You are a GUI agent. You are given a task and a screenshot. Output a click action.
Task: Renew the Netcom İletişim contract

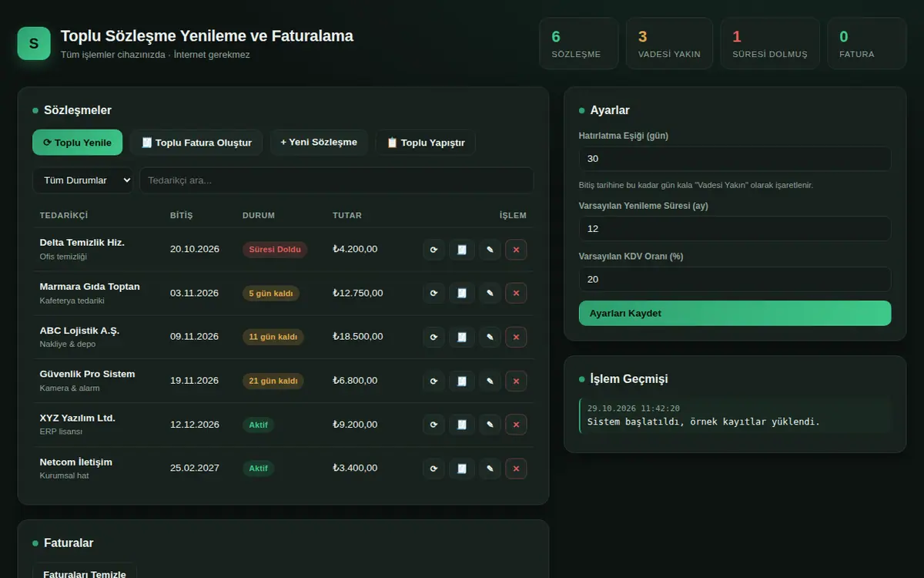(x=434, y=469)
